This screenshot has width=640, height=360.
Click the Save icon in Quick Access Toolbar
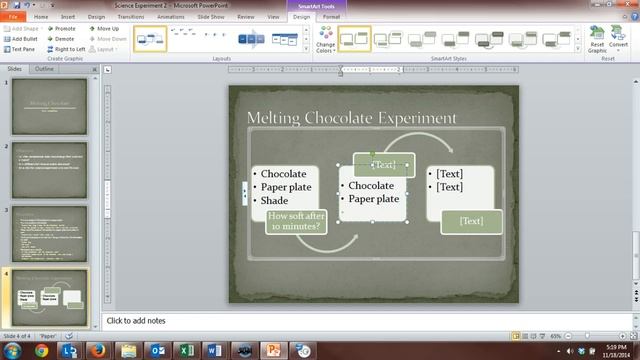click(17, 5)
